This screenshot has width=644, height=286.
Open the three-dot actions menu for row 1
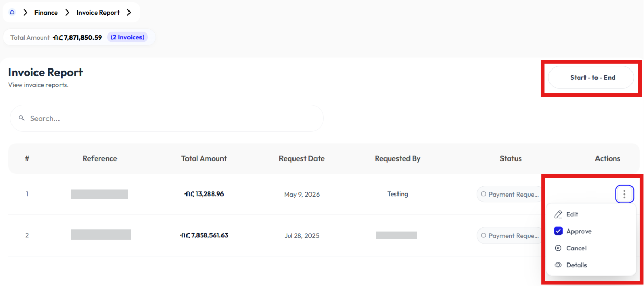pos(624,194)
